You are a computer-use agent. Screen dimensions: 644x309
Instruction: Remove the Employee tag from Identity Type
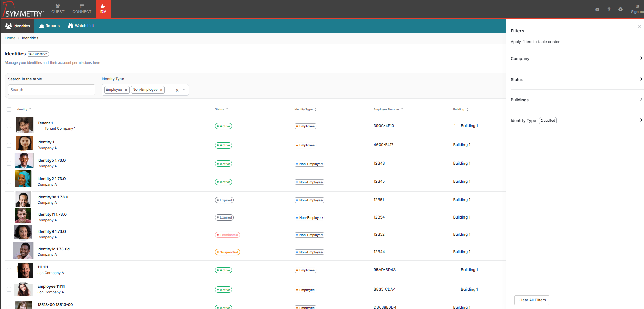point(126,90)
